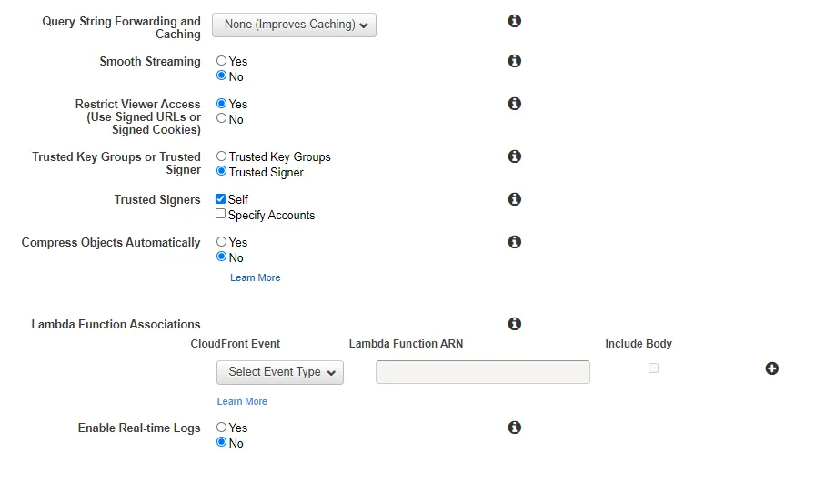
Task: Choose Trusted Key Groups radio option
Action: 221,156
